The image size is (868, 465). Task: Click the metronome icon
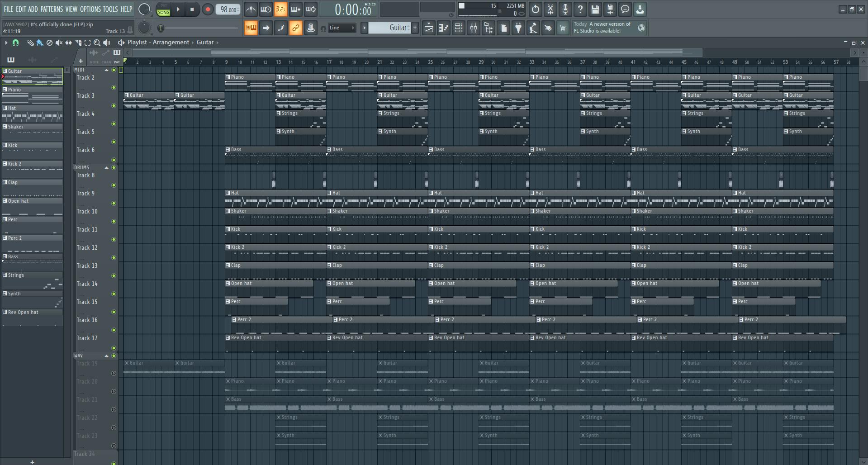pos(251,9)
